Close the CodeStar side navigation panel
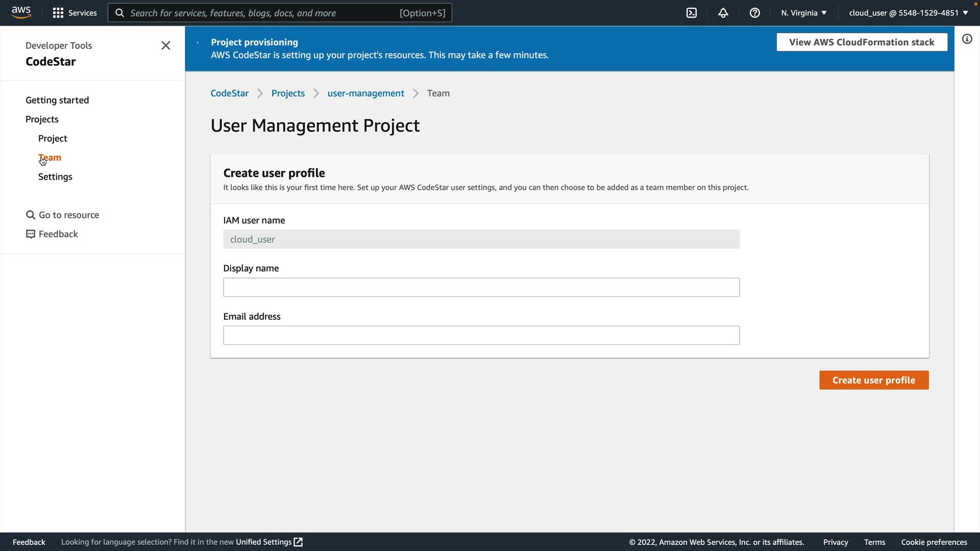Screen dimensions: 980x551 coord(165,45)
